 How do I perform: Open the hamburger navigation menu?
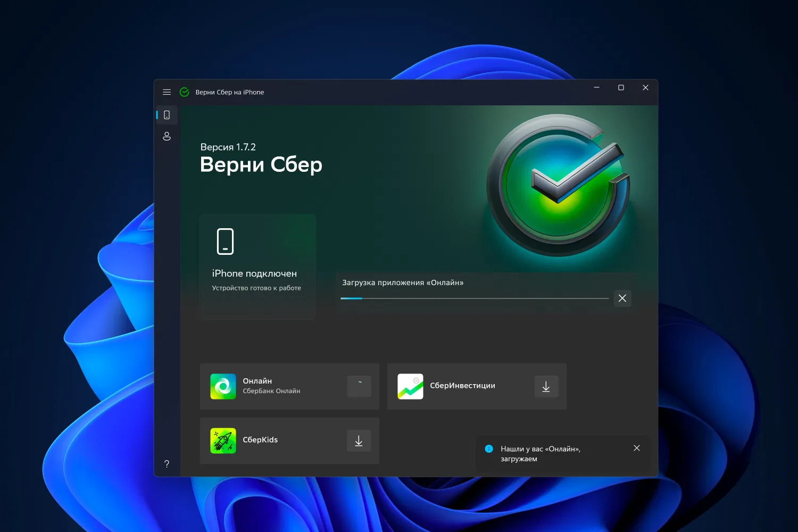coord(167,92)
